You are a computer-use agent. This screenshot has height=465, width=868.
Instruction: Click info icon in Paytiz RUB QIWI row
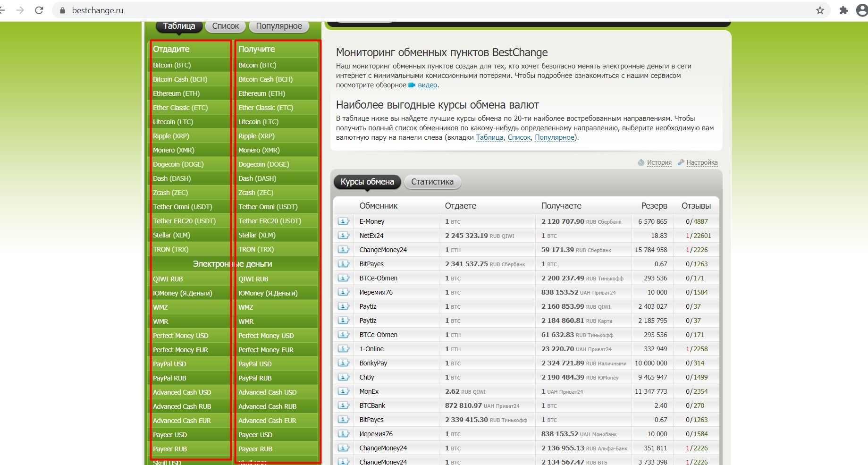click(343, 306)
